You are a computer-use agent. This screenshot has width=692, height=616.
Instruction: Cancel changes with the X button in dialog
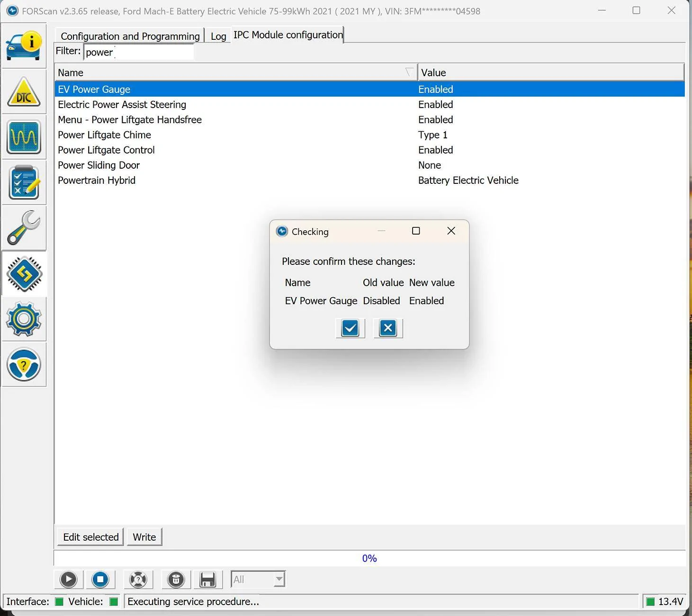[x=388, y=328]
